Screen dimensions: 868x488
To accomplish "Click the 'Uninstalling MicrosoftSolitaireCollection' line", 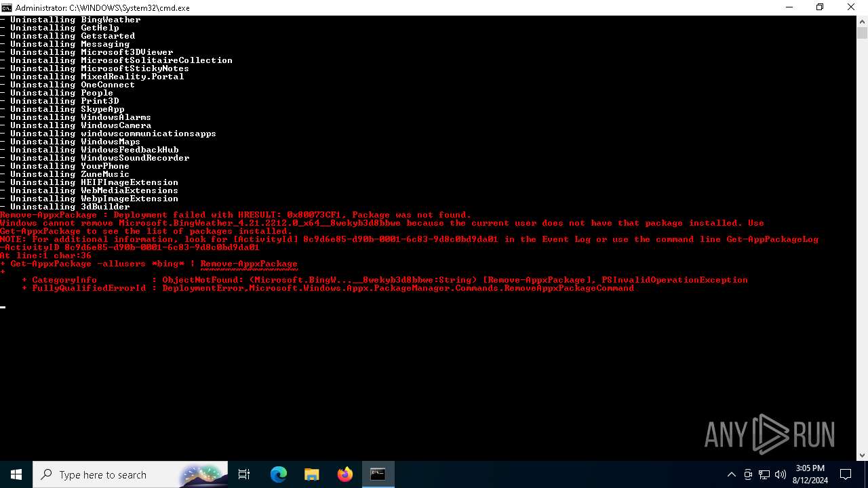I will [117, 60].
